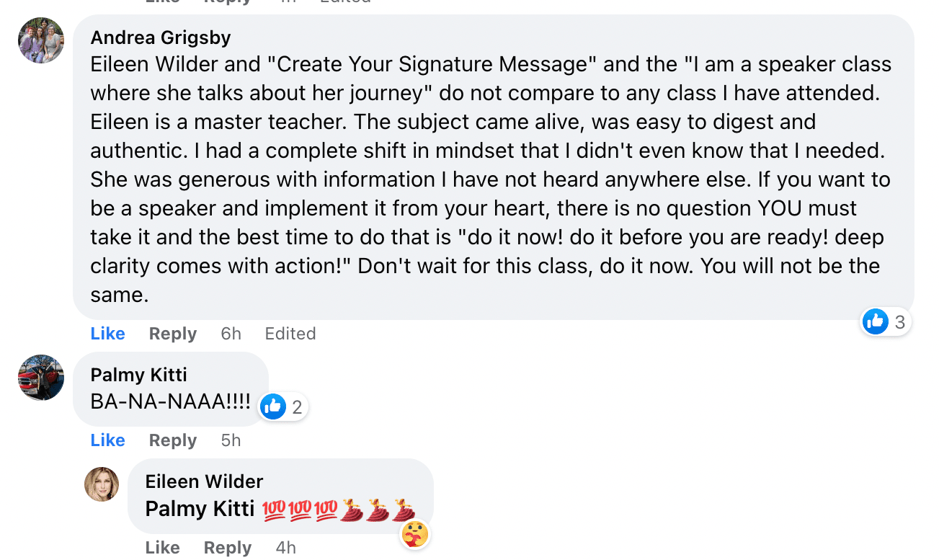Reply to Eileen Wilder's reply
Viewport: 939px width, 560px height.
coord(228,548)
